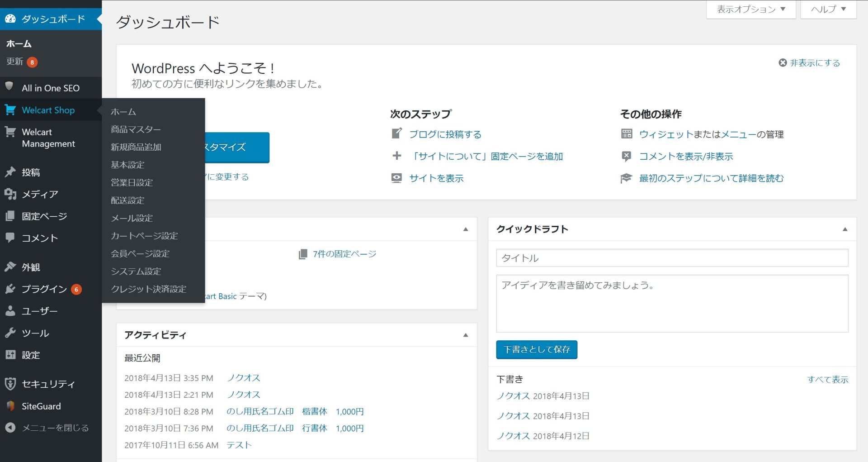Open the 7件の固定ページ link

point(344,254)
